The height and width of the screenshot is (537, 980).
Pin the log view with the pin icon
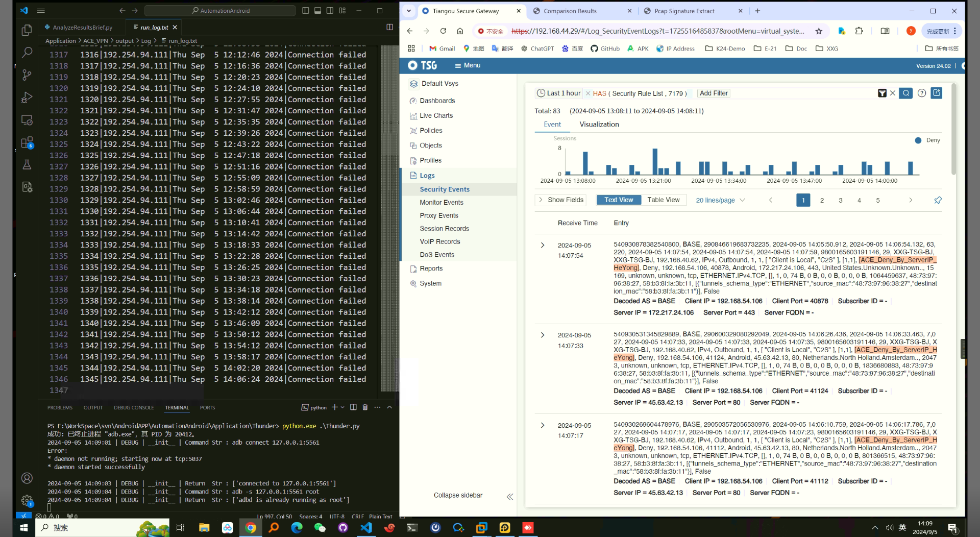coord(938,200)
